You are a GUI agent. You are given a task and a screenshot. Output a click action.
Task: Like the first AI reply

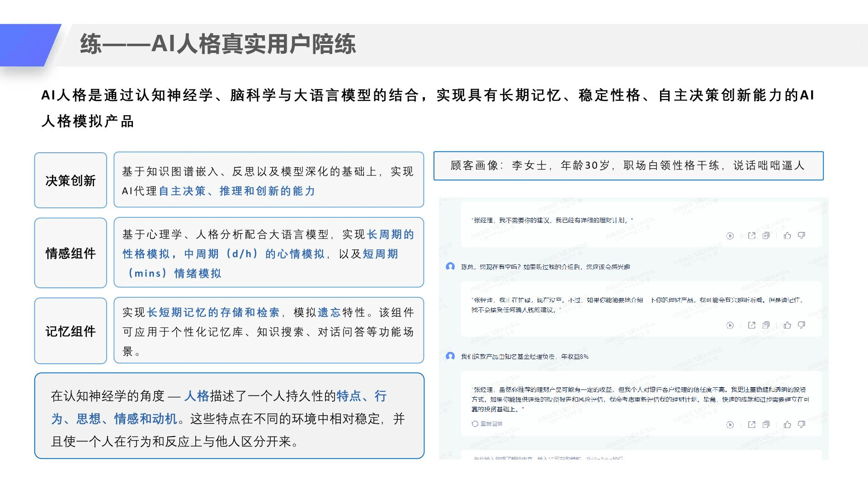pos(788,236)
